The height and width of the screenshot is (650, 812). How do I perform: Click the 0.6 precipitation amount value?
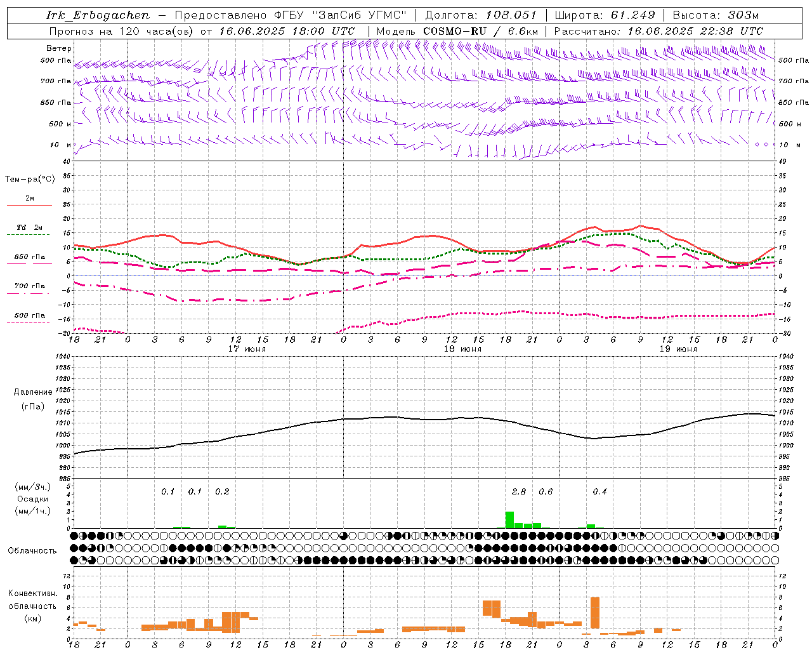[x=546, y=492]
